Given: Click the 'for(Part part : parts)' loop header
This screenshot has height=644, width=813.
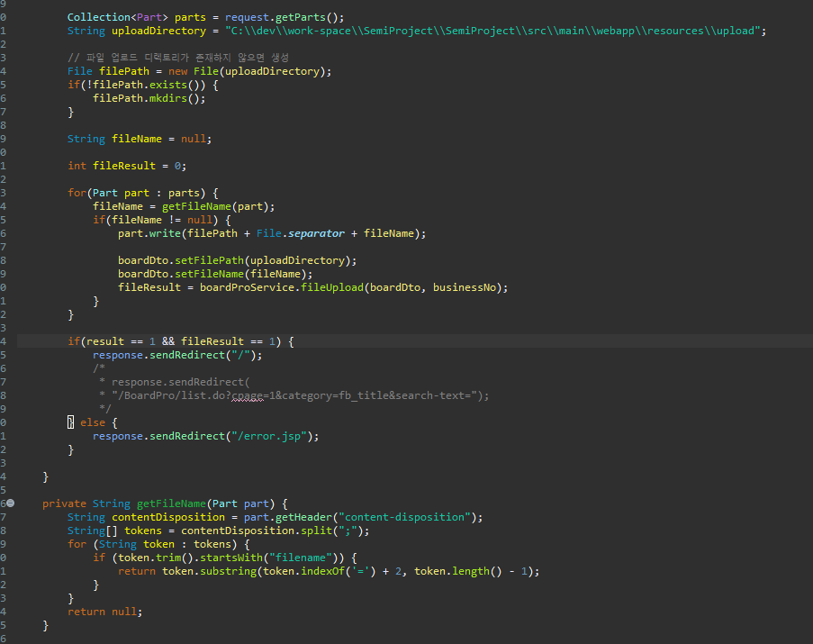Looking at the screenshot, I should pos(142,193).
